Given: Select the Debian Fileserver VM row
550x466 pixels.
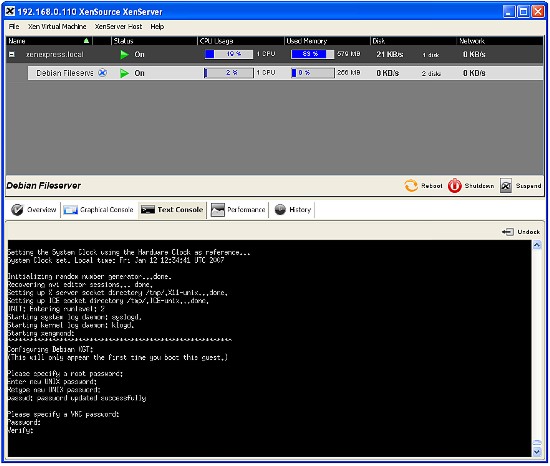Looking at the screenshot, I should (285, 73).
